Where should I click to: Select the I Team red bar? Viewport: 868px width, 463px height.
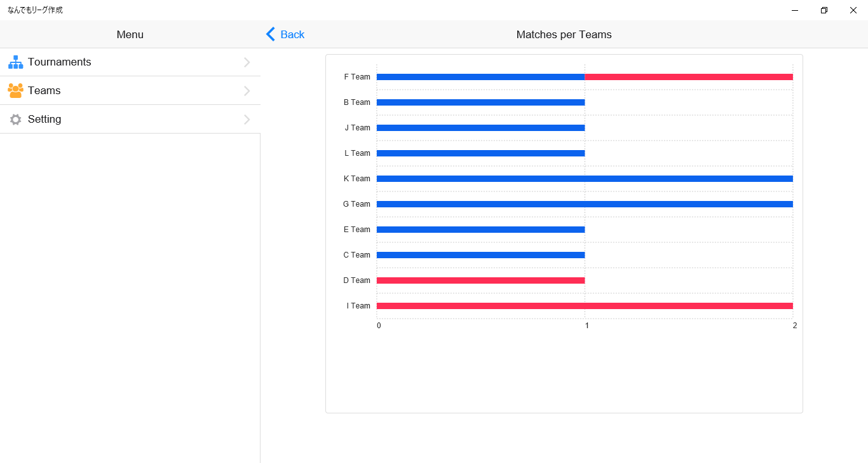585,306
